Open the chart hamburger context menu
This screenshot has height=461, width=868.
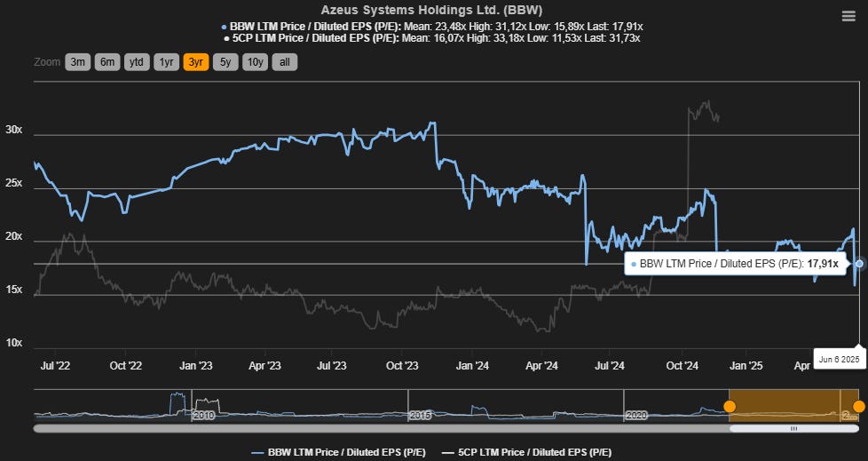848,16
